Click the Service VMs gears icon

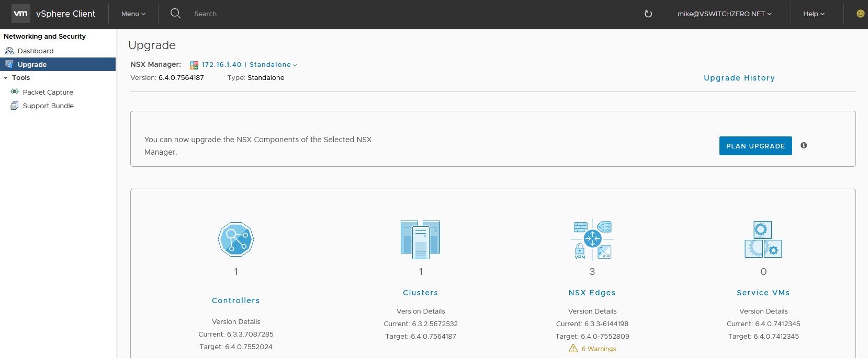(763, 239)
